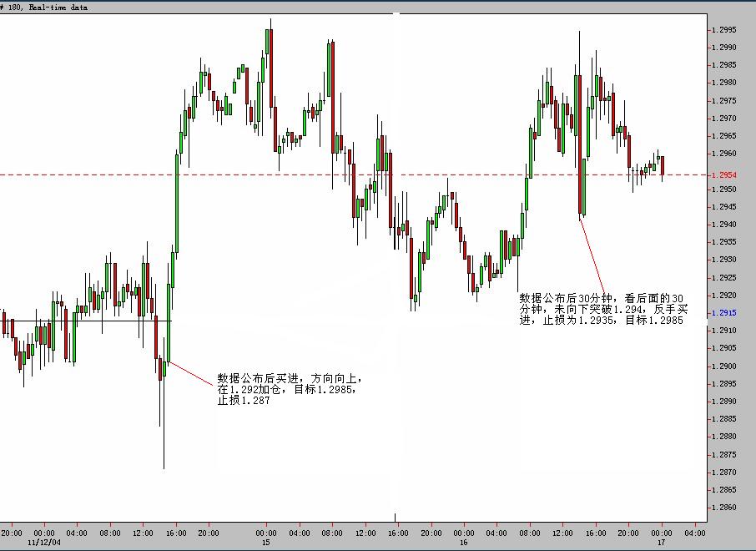Viewport: 756px width, 551px height.
Task: Select the 1.2885 price scale value
Action: (724, 419)
